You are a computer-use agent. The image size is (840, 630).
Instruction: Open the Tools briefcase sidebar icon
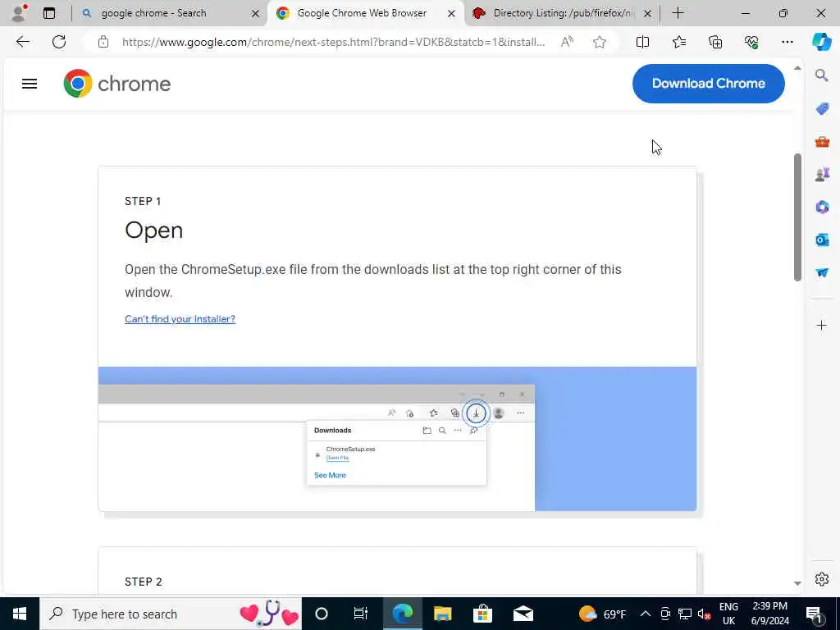click(x=822, y=142)
